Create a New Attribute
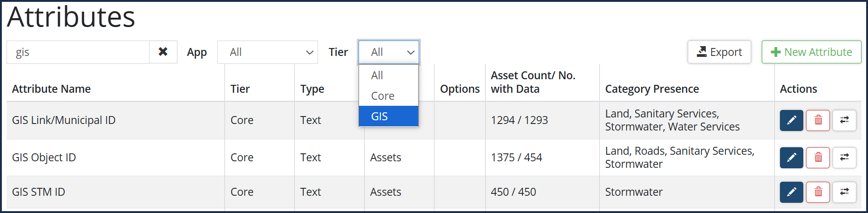This screenshot has width=868, height=213. [x=811, y=52]
